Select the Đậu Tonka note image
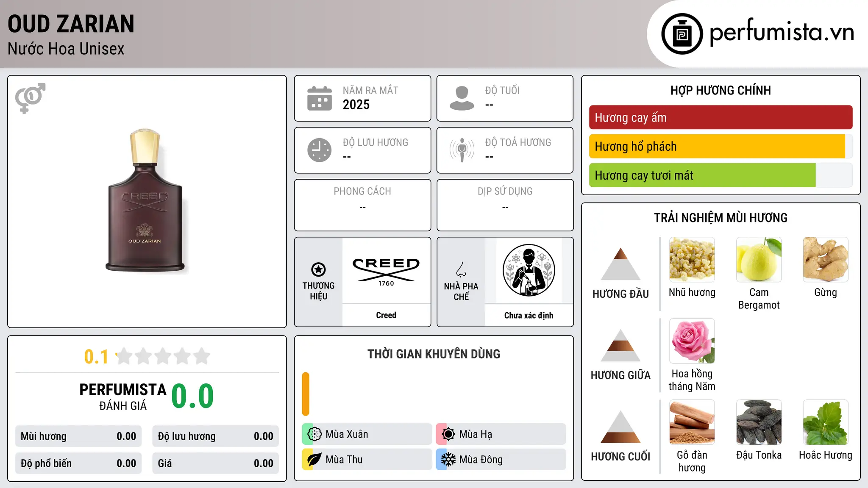 (x=759, y=422)
